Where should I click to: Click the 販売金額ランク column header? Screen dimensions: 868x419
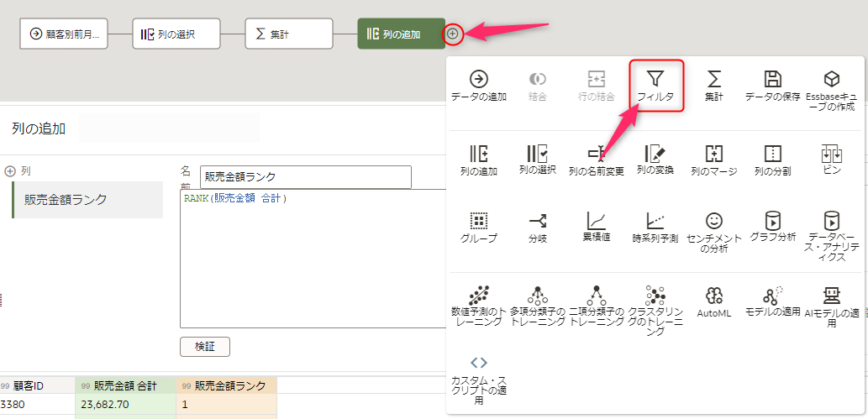tap(227, 385)
